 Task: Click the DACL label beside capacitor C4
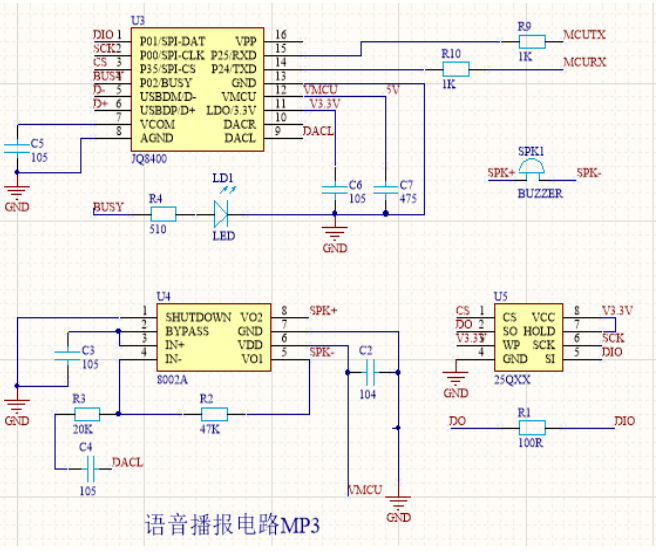(128, 462)
